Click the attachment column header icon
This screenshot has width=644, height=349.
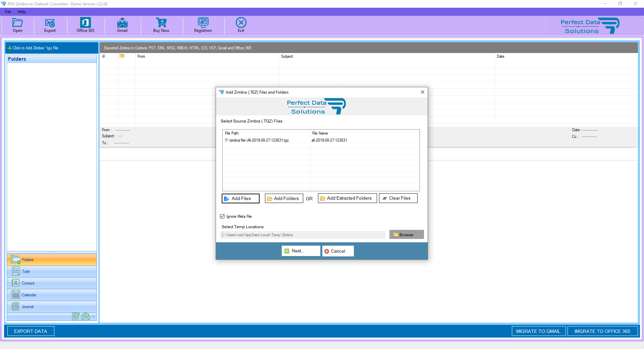(x=104, y=56)
